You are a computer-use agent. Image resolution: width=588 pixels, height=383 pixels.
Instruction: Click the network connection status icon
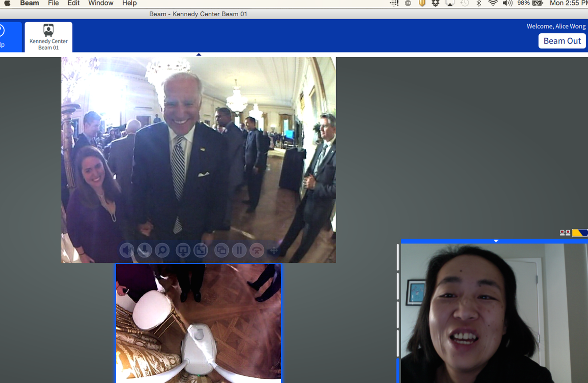(x=565, y=233)
